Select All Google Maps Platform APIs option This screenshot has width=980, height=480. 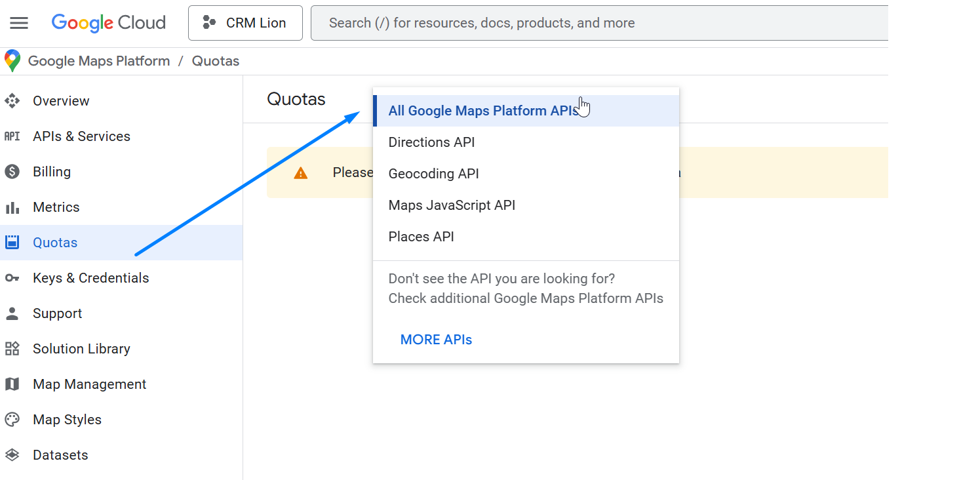click(483, 111)
